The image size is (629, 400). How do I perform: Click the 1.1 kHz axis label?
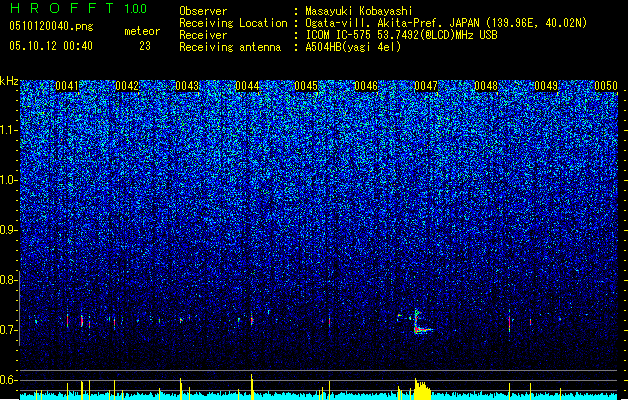coord(9,130)
